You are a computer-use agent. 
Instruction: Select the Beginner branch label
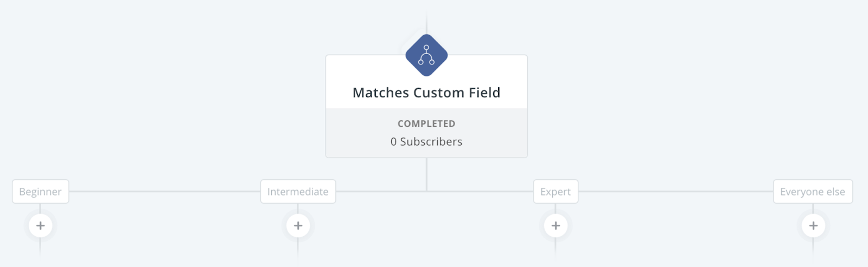[40, 192]
